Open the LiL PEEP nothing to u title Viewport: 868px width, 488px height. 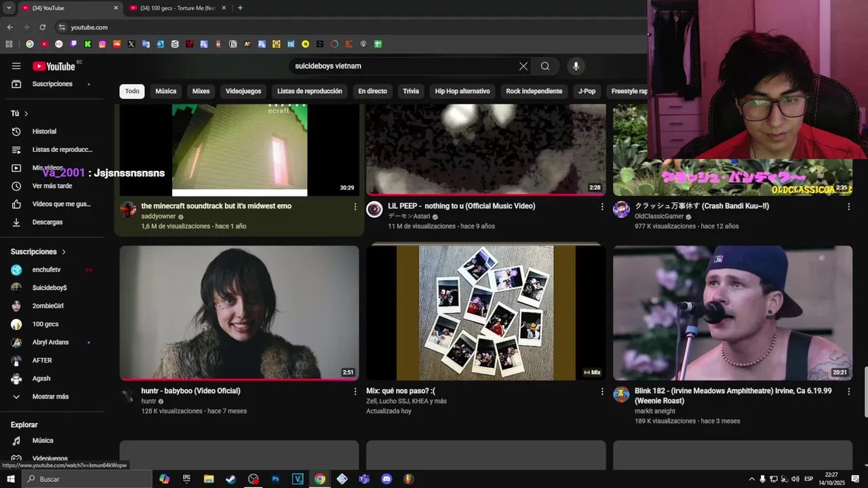462,206
